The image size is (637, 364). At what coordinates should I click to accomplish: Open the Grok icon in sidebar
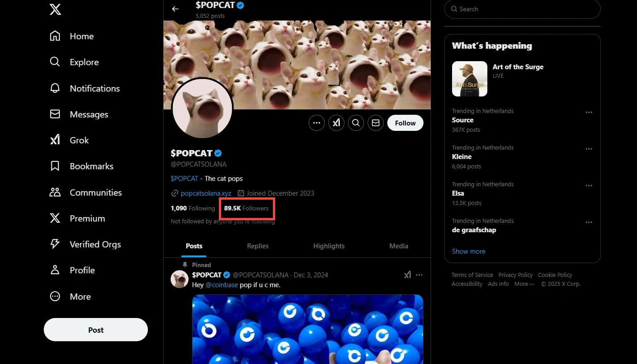[x=55, y=140]
